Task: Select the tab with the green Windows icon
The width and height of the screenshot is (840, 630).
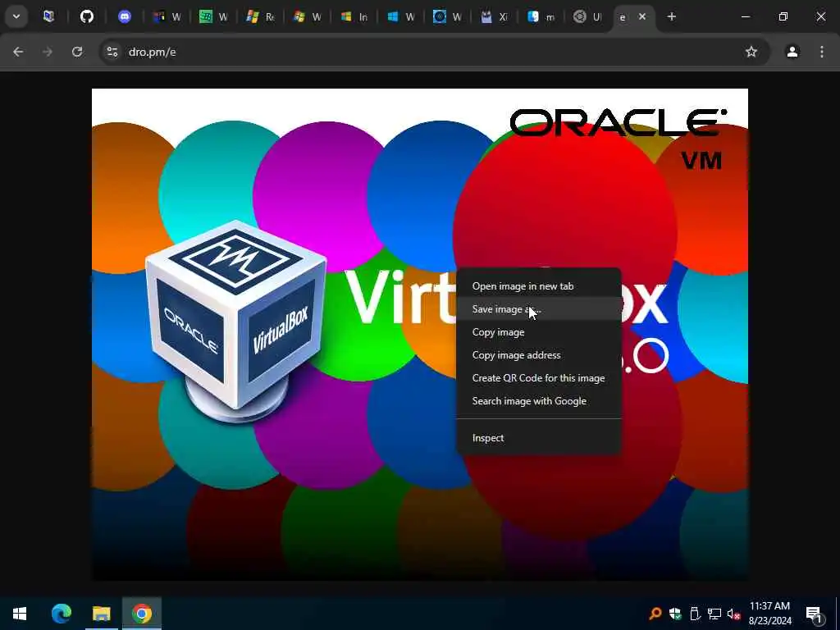Action: click(x=212, y=16)
